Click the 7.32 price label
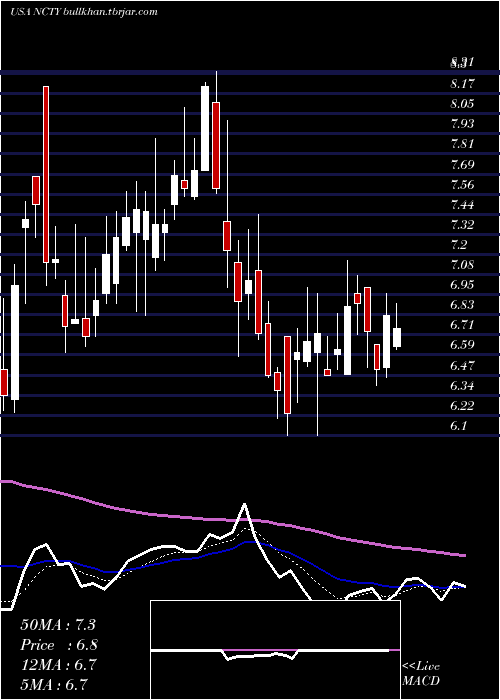500x700 pixels. point(462,225)
